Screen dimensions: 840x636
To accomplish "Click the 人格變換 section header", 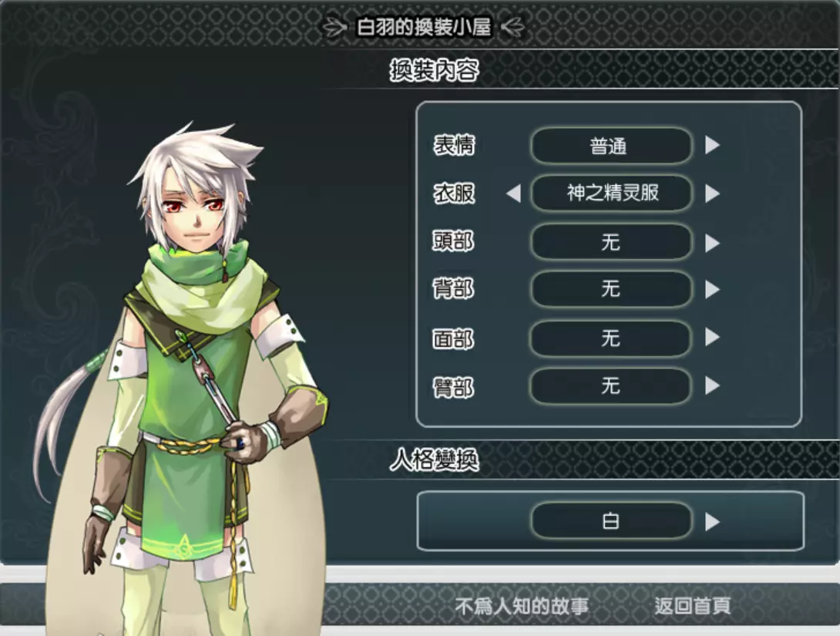I will coord(434,459).
